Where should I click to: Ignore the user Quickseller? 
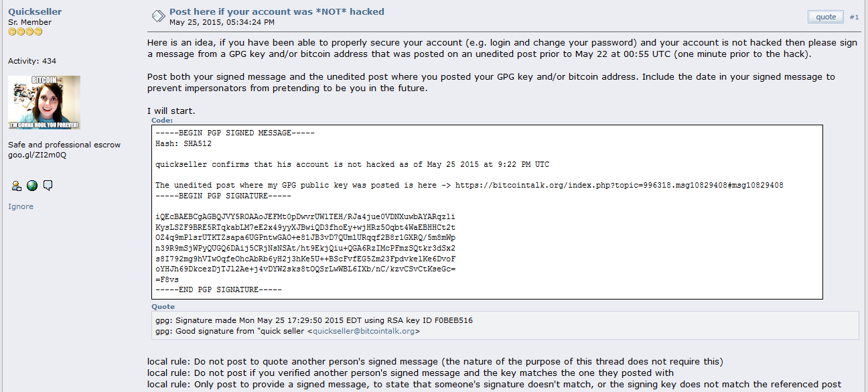(x=21, y=206)
